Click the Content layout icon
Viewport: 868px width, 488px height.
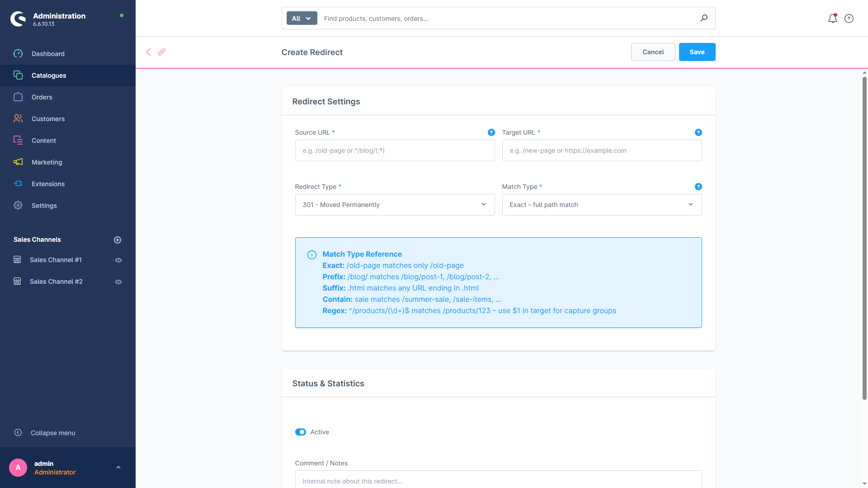point(18,141)
